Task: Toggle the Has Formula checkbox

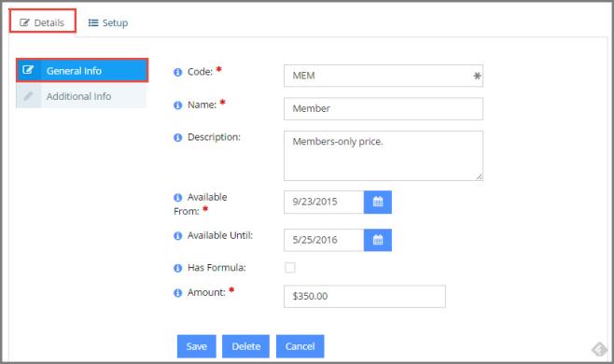Action: pos(290,268)
